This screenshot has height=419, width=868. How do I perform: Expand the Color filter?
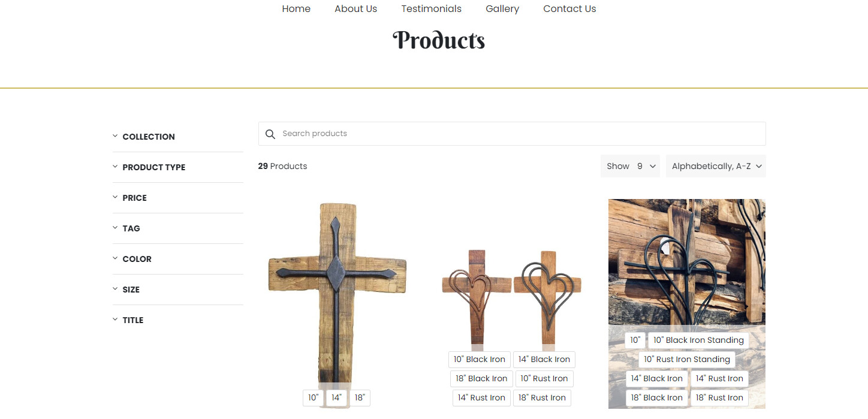137,259
